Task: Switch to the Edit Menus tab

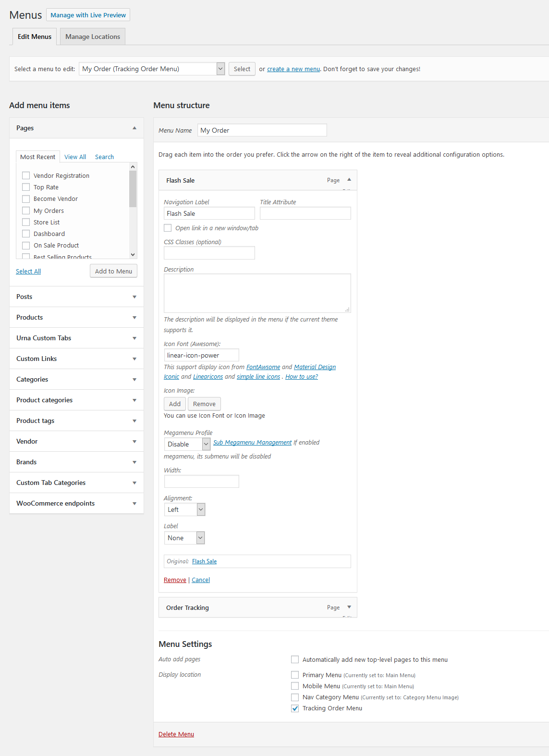Action: click(35, 37)
